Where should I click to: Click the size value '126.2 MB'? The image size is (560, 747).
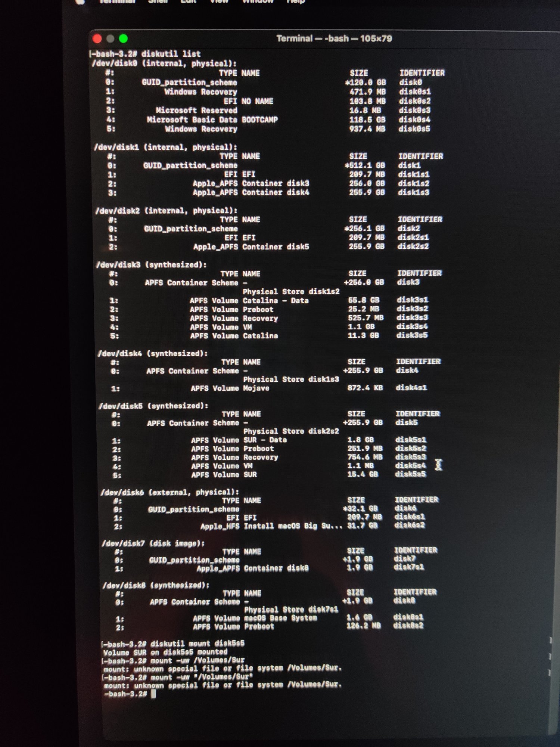point(364,626)
